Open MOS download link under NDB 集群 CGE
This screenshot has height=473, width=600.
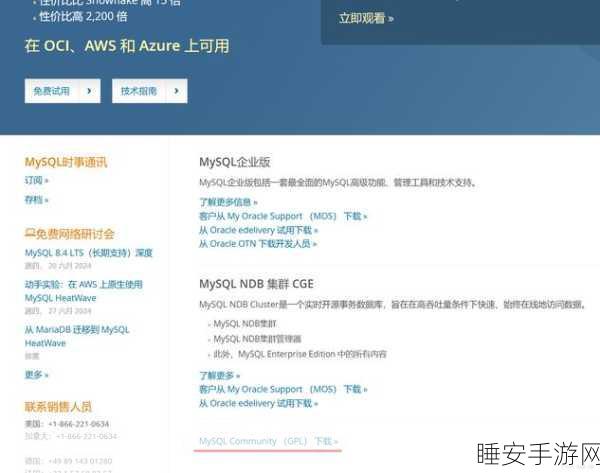coord(283,389)
